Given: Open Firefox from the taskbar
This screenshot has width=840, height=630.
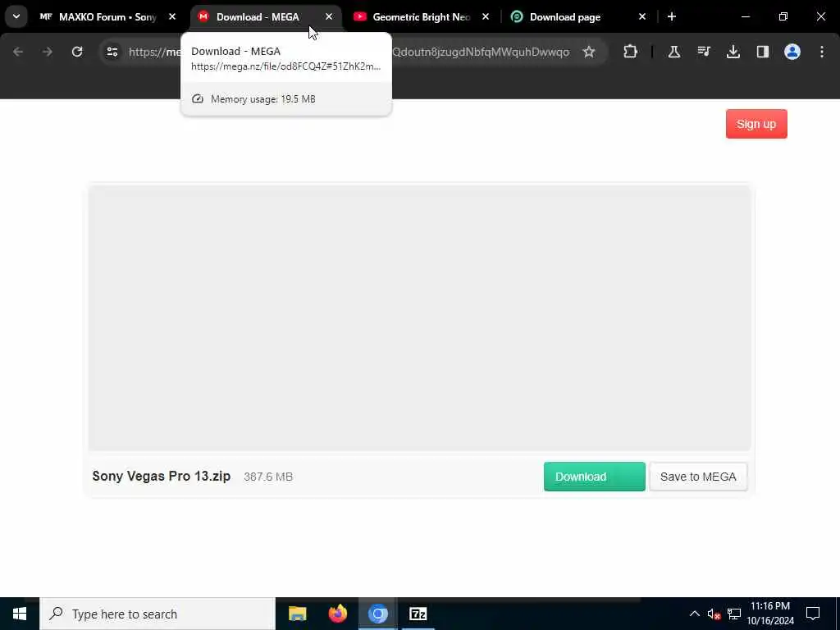Looking at the screenshot, I should [337, 614].
